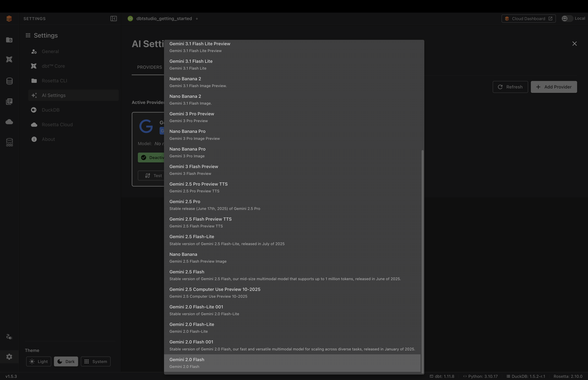Select Gemini 2.0 Flash-Lite without 001 suffix
Image resolution: width=588 pixels, height=380 pixels.
pos(292,328)
